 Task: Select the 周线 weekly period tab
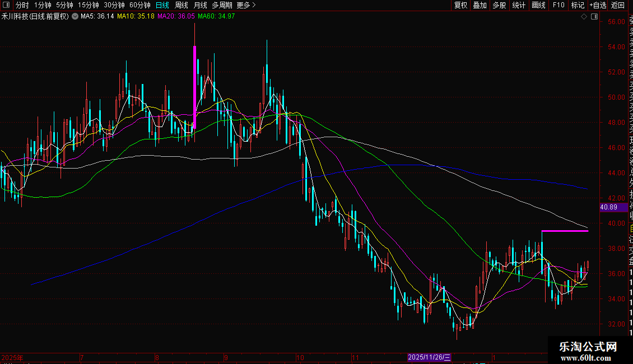[181, 5]
